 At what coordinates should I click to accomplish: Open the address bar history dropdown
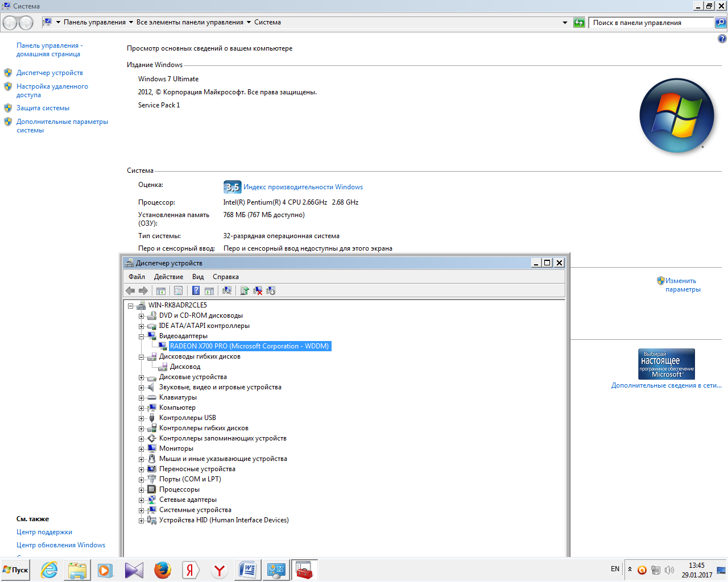coord(565,23)
